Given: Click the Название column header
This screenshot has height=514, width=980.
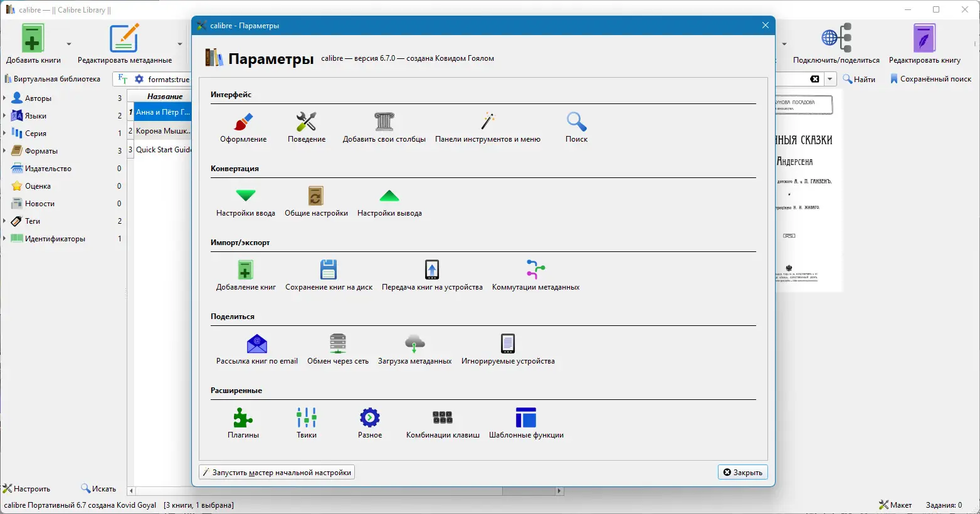Looking at the screenshot, I should pos(164,97).
